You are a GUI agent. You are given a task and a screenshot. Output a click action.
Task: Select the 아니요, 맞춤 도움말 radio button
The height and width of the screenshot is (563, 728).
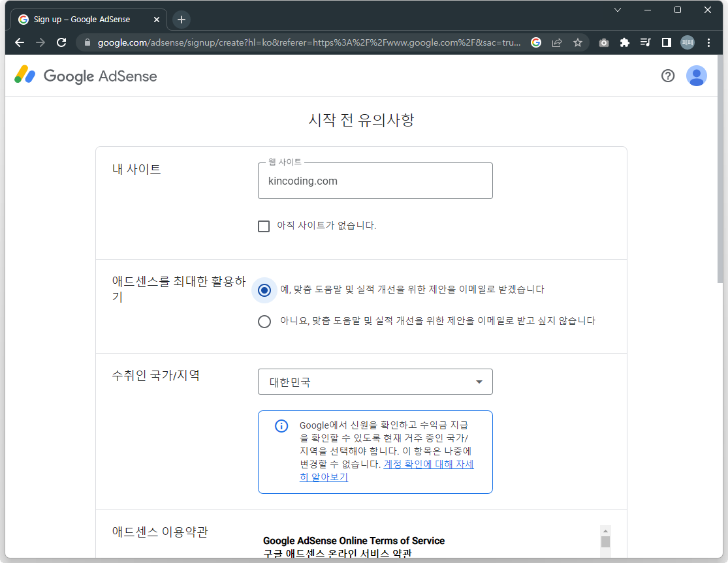(x=264, y=322)
